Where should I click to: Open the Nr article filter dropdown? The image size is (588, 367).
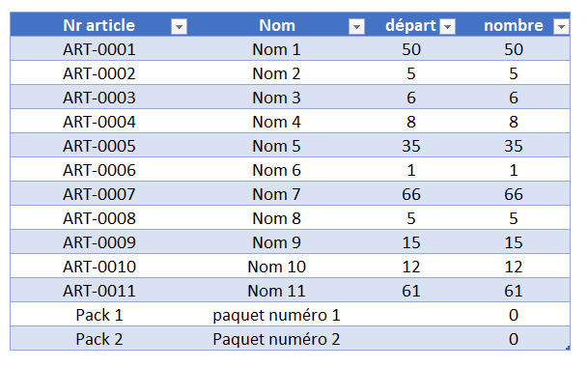(x=179, y=27)
